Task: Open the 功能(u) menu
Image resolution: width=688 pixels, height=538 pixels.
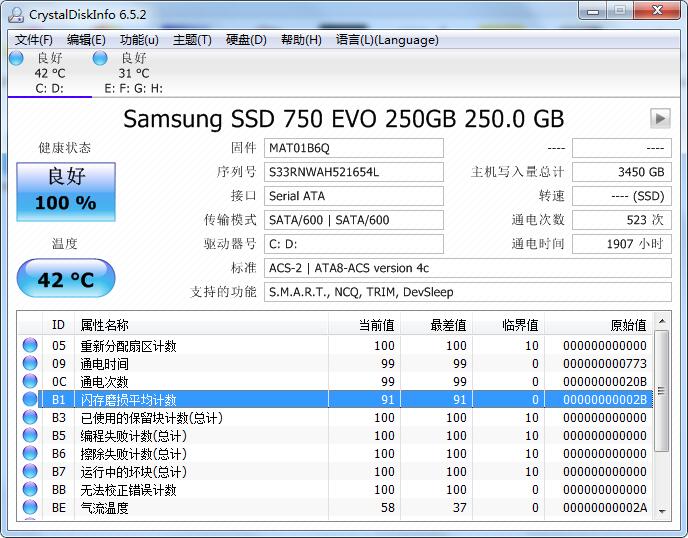Action: [139, 40]
